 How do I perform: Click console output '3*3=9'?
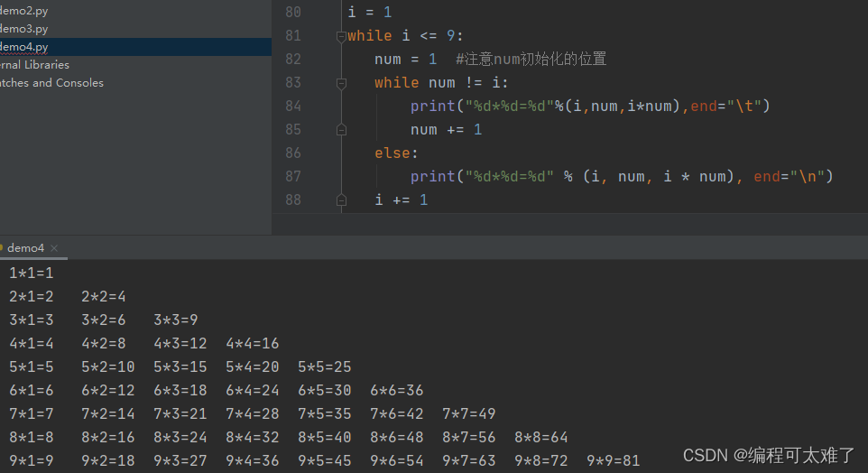pos(175,320)
